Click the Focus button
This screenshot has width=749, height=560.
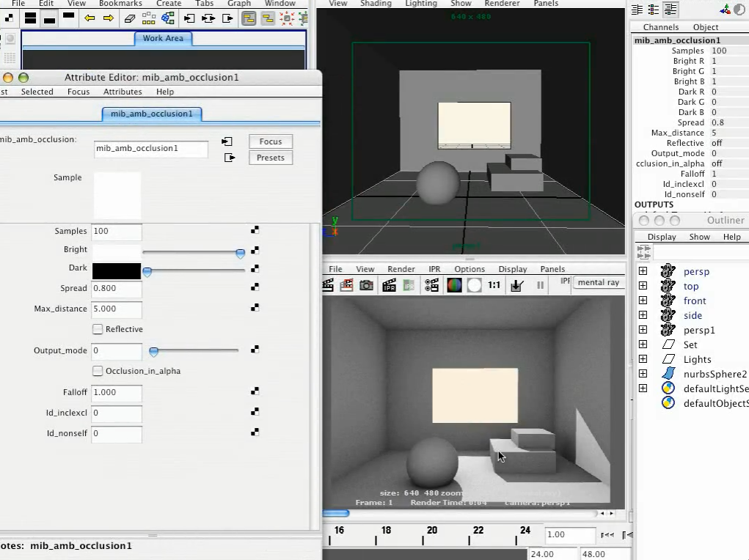[x=271, y=141]
